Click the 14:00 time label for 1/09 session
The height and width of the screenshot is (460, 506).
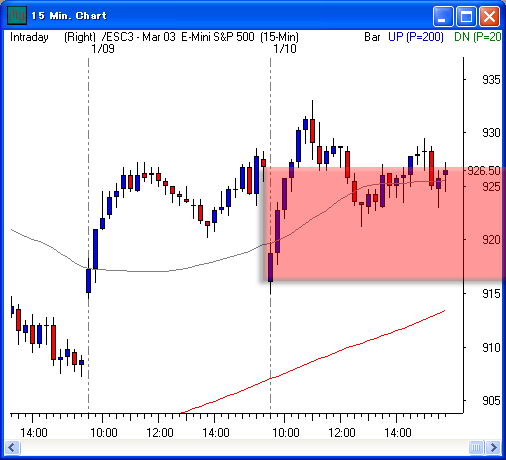pos(216,433)
